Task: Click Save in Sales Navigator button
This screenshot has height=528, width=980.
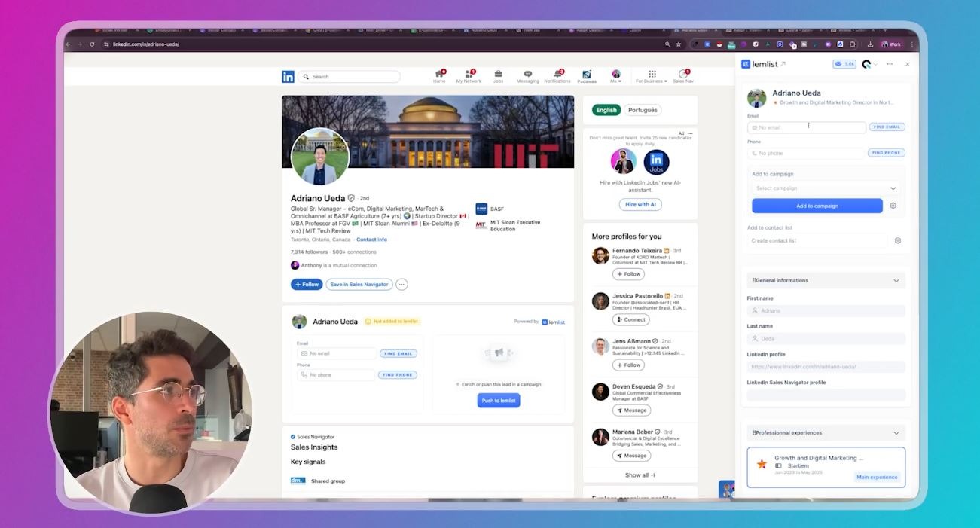Action: click(359, 285)
